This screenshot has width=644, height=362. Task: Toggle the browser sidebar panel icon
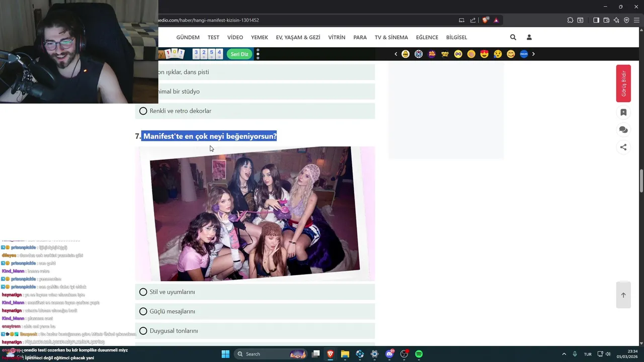(596, 20)
